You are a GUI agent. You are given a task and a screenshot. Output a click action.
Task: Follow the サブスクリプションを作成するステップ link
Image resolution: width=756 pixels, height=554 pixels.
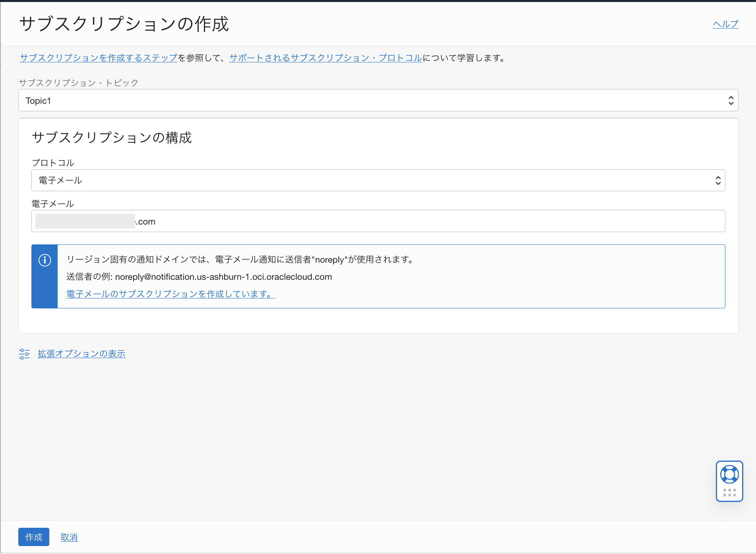point(98,58)
